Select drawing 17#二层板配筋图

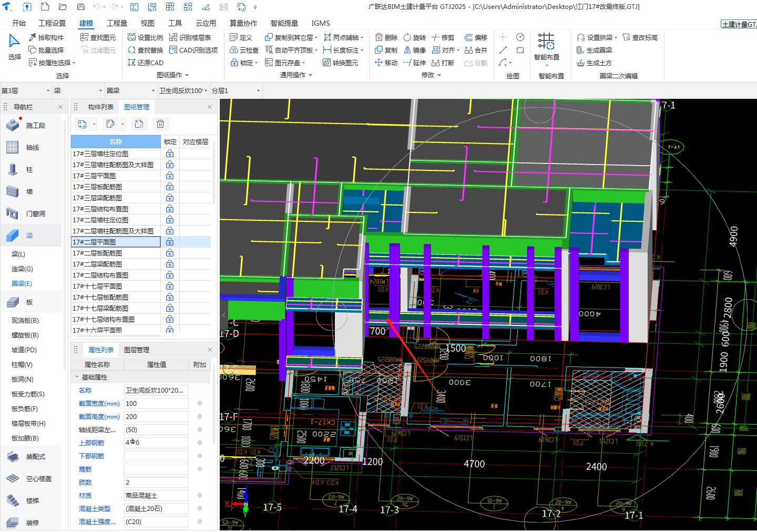(x=116, y=253)
